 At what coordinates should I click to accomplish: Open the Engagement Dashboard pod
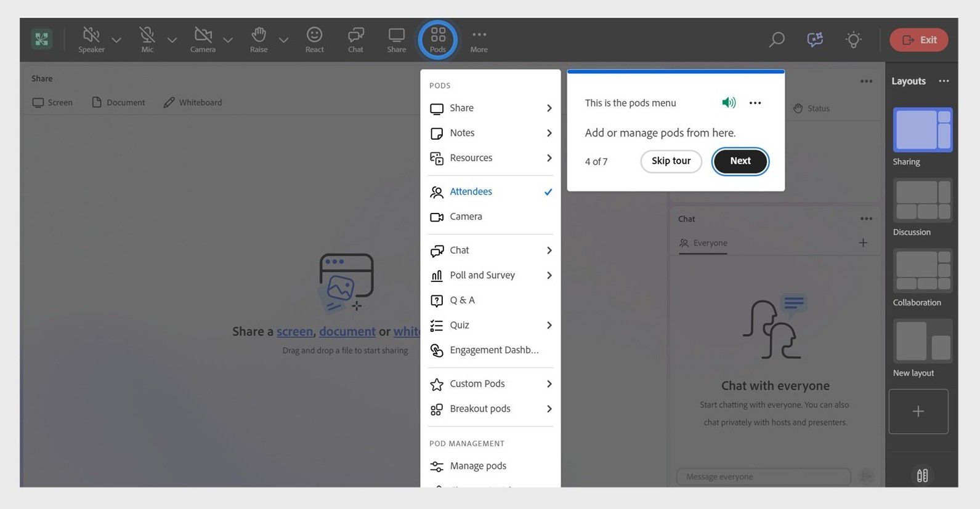[x=491, y=350]
